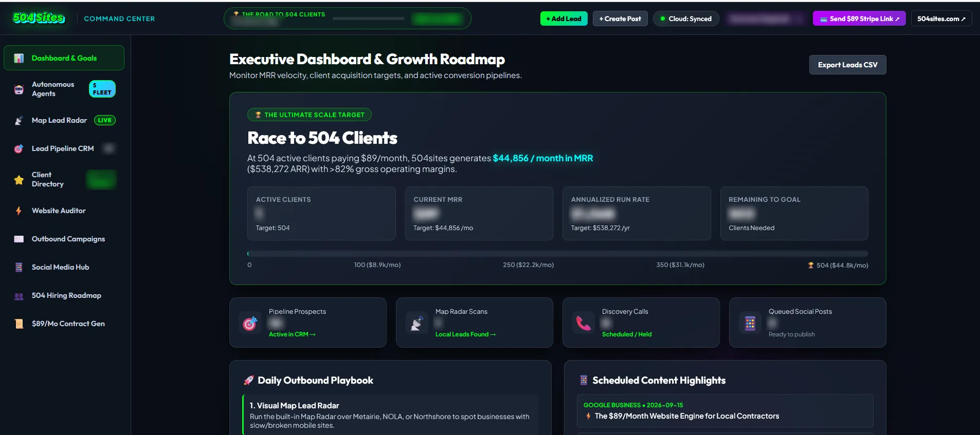Screen dimensions: 980x435
Task: Click the + Create Post button
Action: 620,18
